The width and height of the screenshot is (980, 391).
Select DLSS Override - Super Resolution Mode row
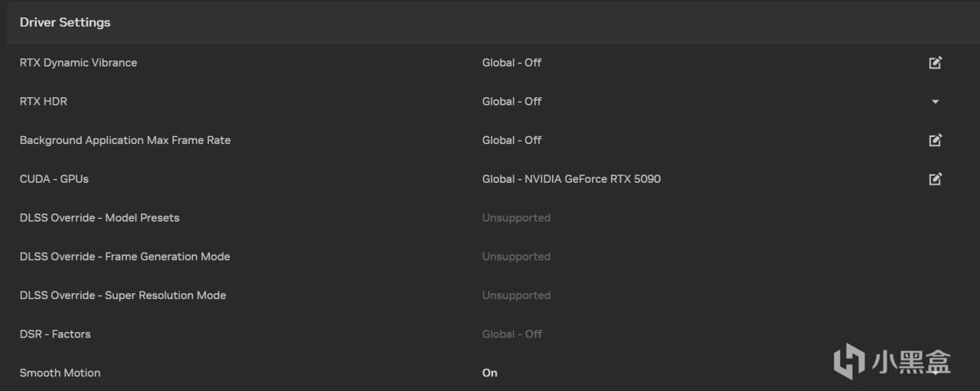(x=490, y=295)
